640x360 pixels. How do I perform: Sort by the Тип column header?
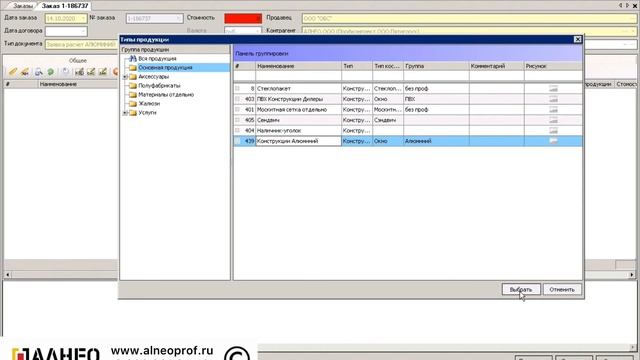(357, 66)
